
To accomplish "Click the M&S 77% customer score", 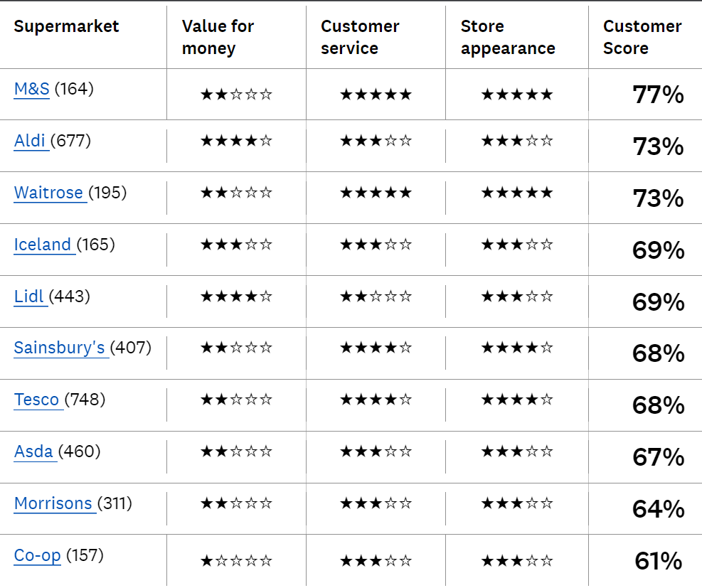I will (658, 95).
